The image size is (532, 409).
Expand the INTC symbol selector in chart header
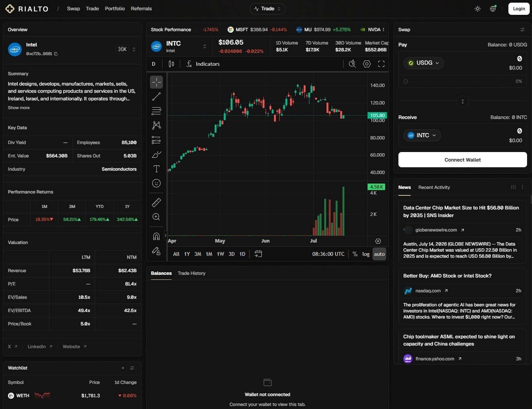tap(205, 46)
